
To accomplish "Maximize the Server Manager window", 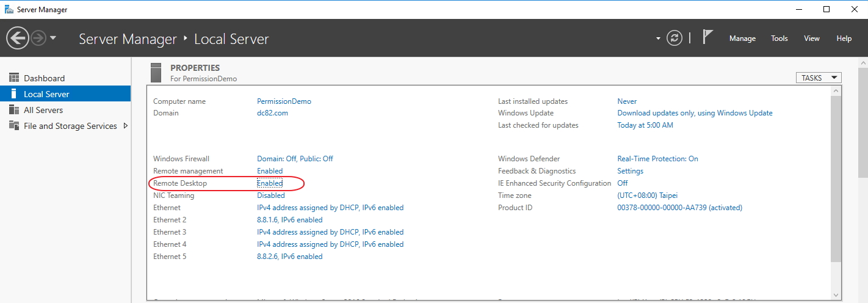I will pyautogui.click(x=826, y=9).
